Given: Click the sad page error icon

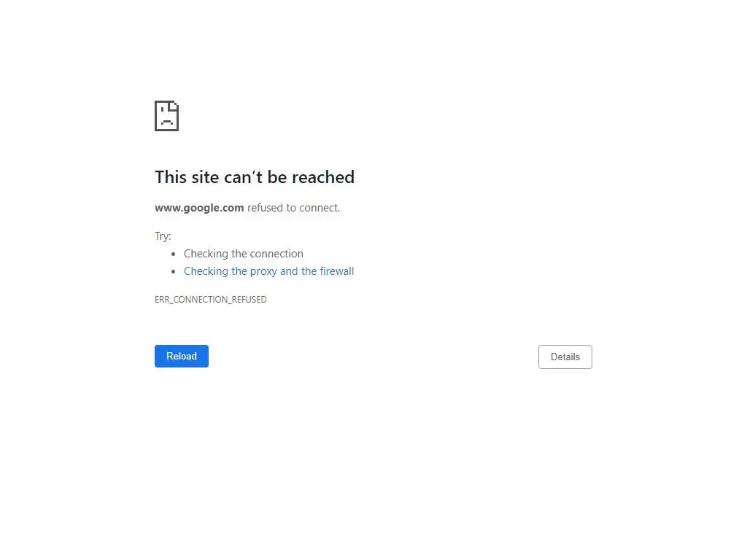Looking at the screenshot, I should click(x=167, y=116).
